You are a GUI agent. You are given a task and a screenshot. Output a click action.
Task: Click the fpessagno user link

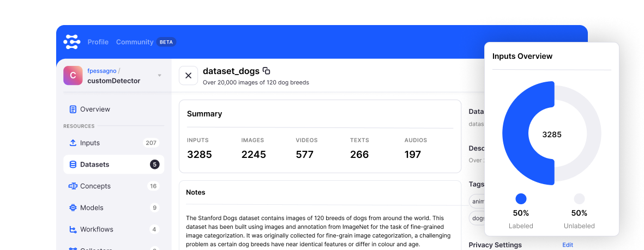point(102,71)
